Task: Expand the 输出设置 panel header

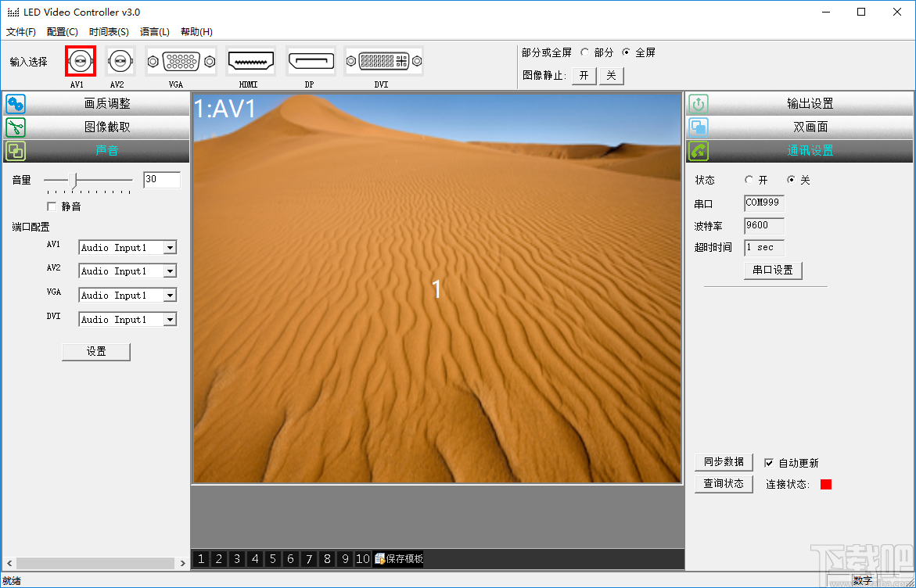Action: coord(810,104)
